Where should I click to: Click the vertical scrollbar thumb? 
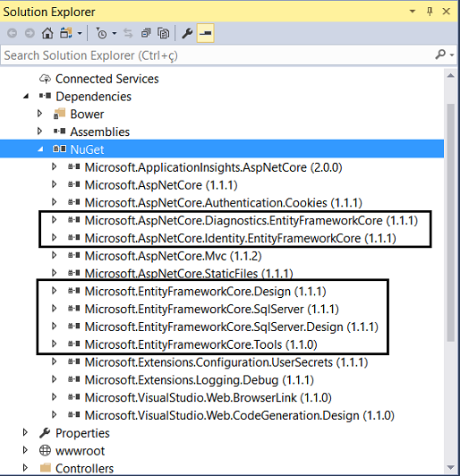point(450,222)
